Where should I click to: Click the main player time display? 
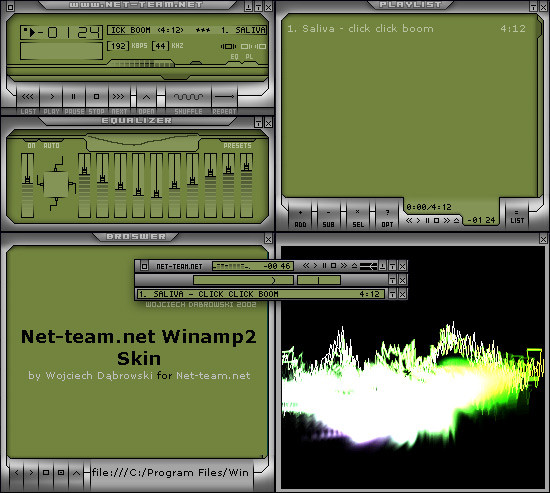(61, 32)
